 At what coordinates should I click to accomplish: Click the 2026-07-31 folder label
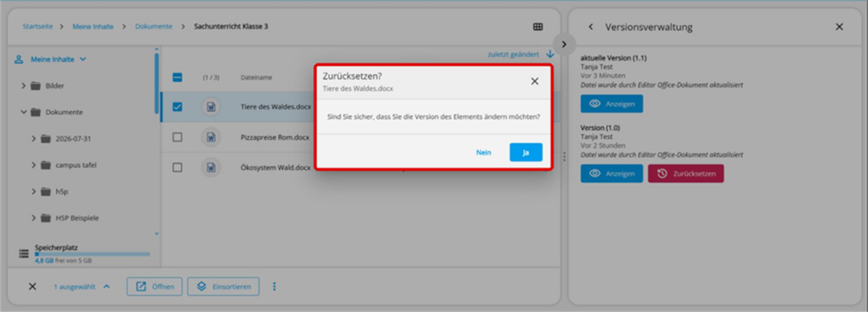[x=73, y=139]
